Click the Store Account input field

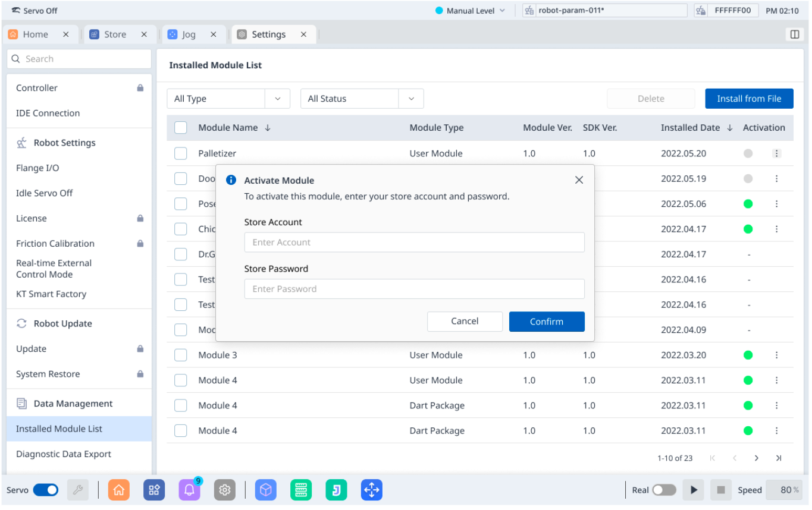(x=414, y=243)
